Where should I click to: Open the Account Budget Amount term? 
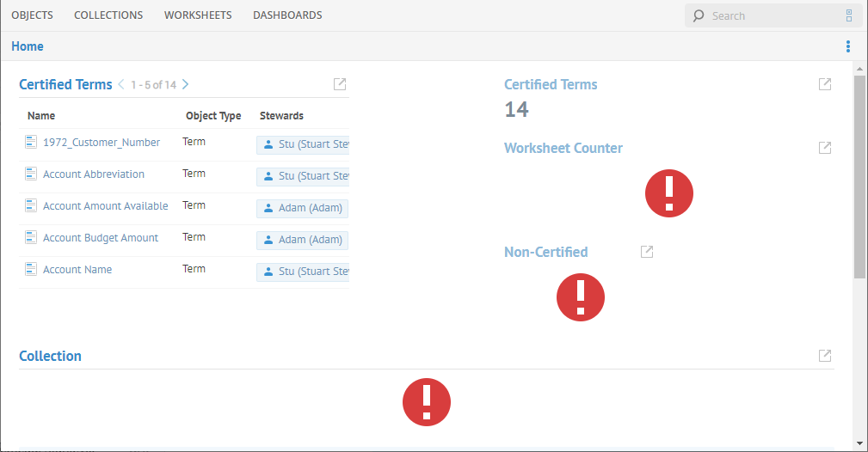pyautogui.click(x=101, y=238)
